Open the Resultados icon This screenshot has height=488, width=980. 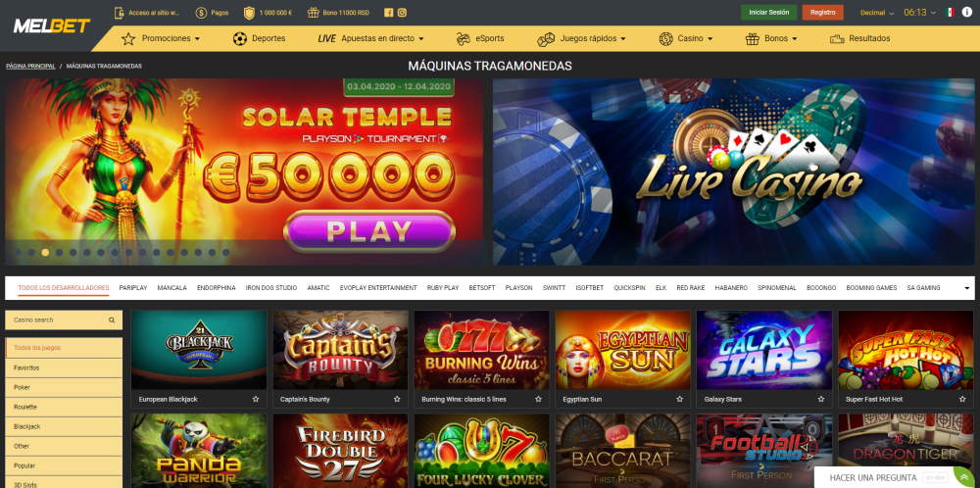837,39
